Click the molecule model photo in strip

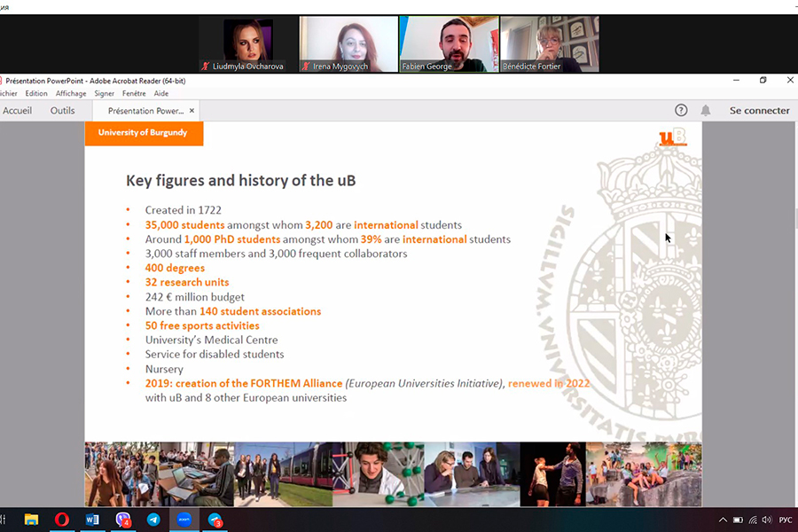[x=379, y=474]
